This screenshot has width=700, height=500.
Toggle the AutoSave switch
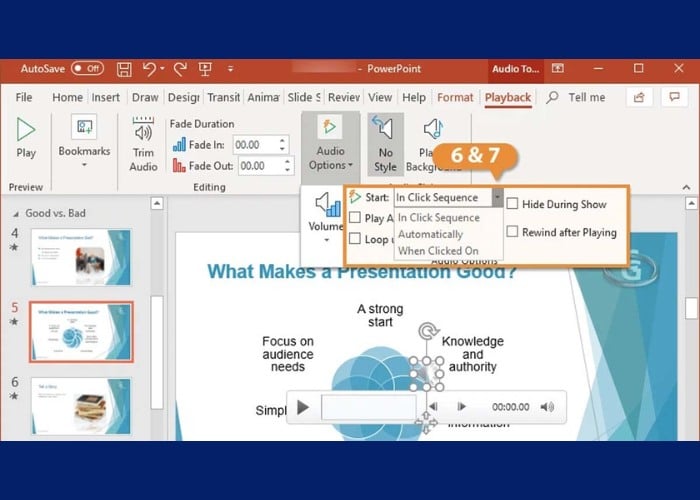coord(87,69)
